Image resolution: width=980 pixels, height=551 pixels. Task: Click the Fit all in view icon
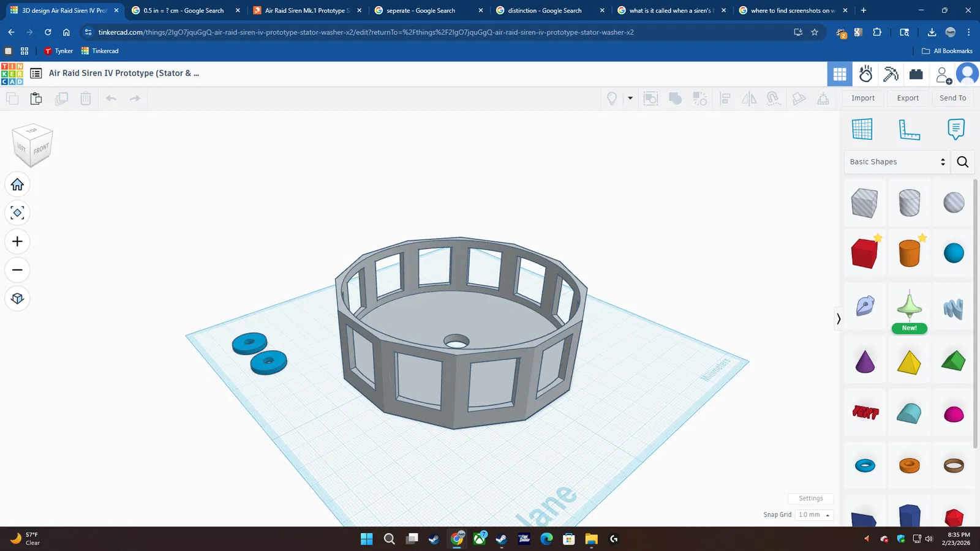coord(17,213)
